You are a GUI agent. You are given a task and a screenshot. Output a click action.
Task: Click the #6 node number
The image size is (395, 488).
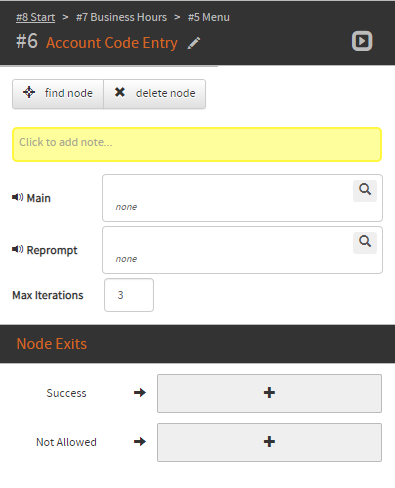point(27,42)
